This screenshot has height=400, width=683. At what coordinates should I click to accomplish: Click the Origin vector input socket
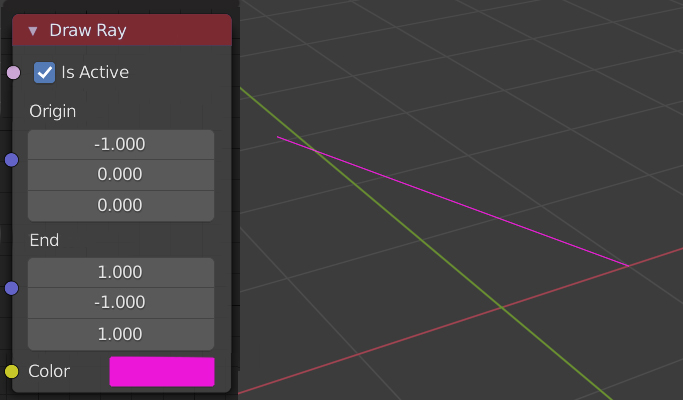pos(12,160)
